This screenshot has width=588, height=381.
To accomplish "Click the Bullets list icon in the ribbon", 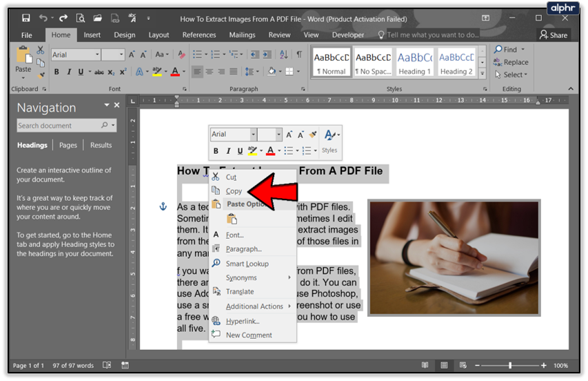I will (198, 55).
